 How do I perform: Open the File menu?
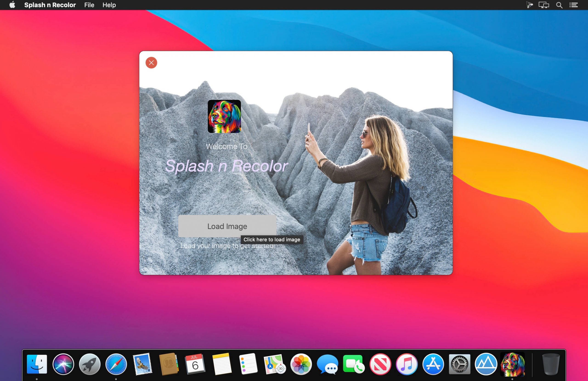[x=89, y=5]
